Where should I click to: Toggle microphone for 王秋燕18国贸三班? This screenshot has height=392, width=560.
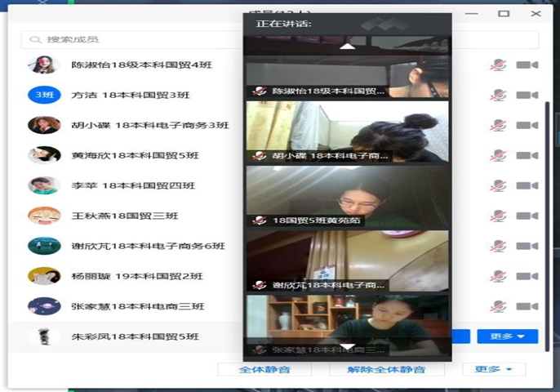click(498, 216)
